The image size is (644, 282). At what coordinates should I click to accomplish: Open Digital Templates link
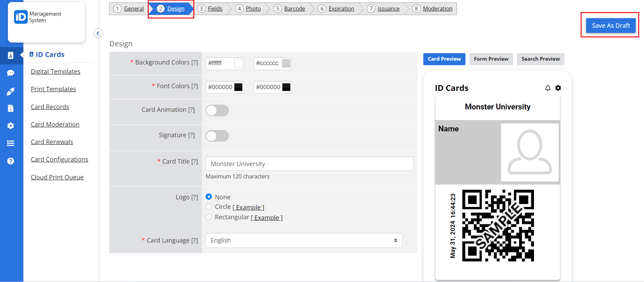(56, 71)
